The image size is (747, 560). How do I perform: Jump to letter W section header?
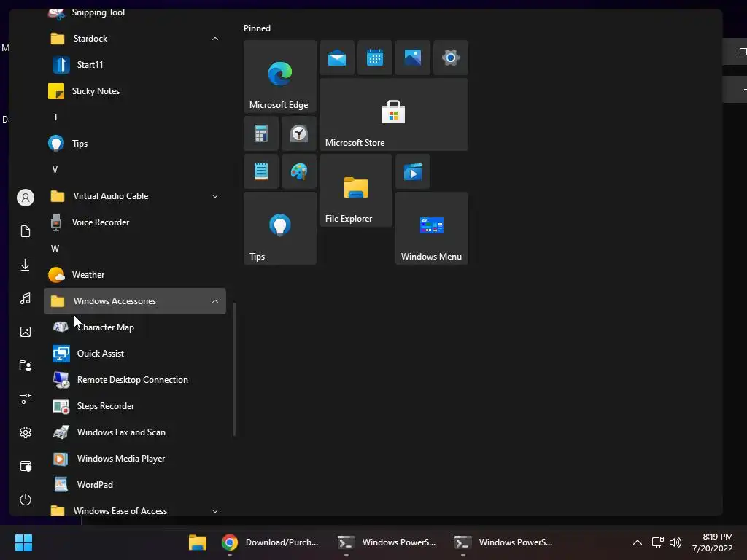coord(55,249)
